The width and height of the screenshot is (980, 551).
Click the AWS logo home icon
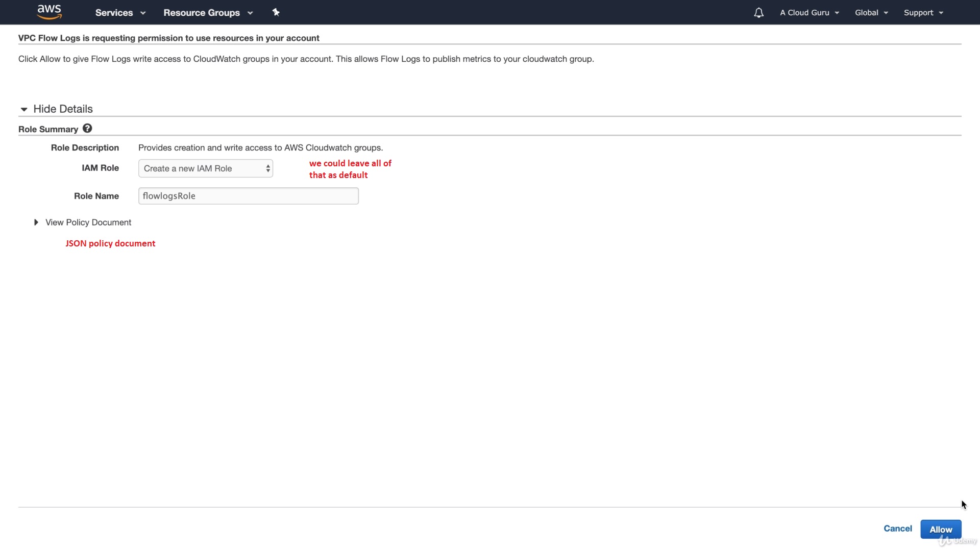coord(50,12)
